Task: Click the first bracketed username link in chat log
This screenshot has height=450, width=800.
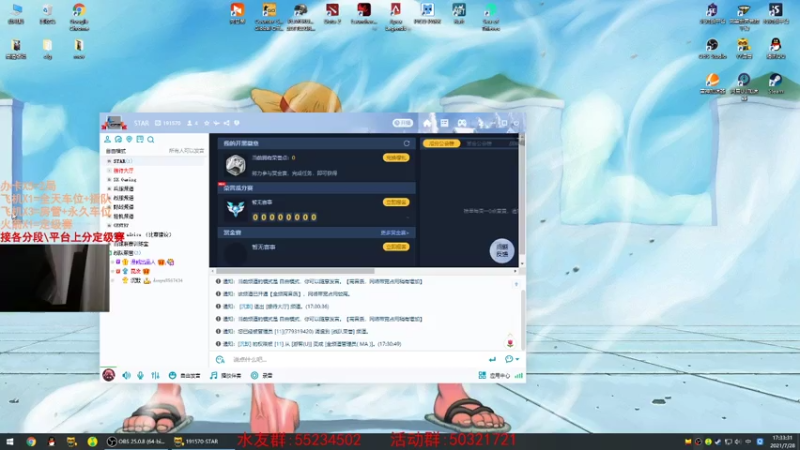Action: (246, 307)
